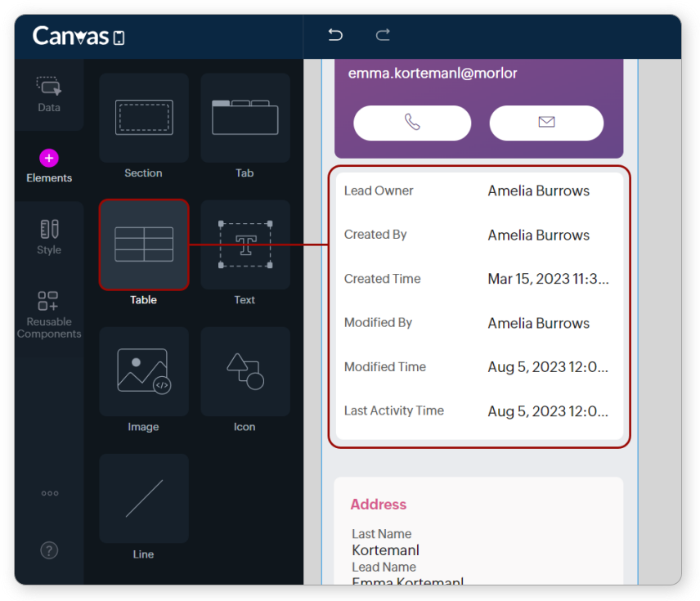Open the Data panel
Viewport: 700px width, 601px height.
click(49, 94)
